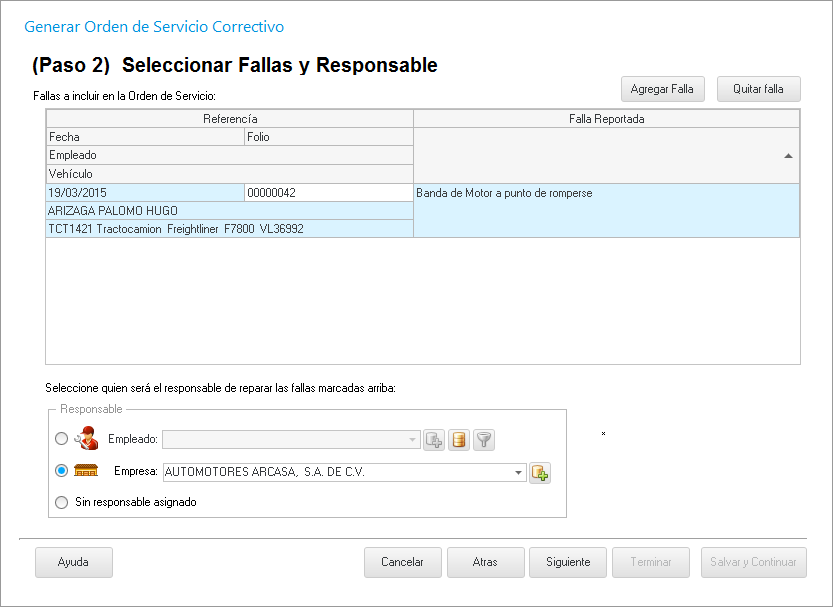
Task: Expand the Empleado dropdown arrow
Action: [x=413, y=440]
